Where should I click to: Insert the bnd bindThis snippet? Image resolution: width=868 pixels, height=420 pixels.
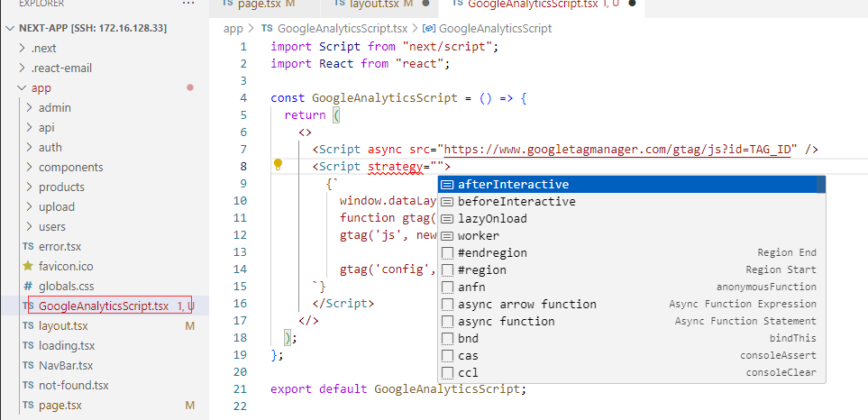click(631, 339)
